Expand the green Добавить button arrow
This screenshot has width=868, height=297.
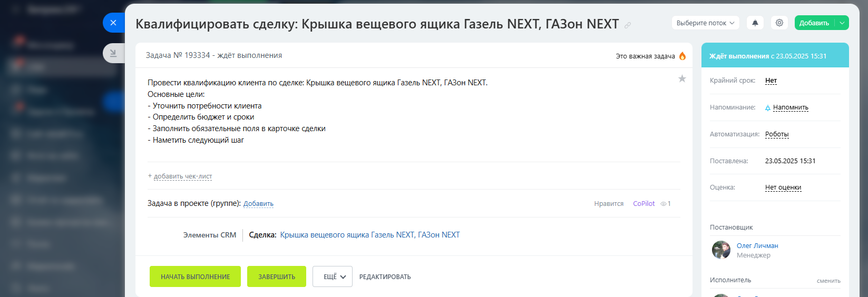click(x=842, y=23)
